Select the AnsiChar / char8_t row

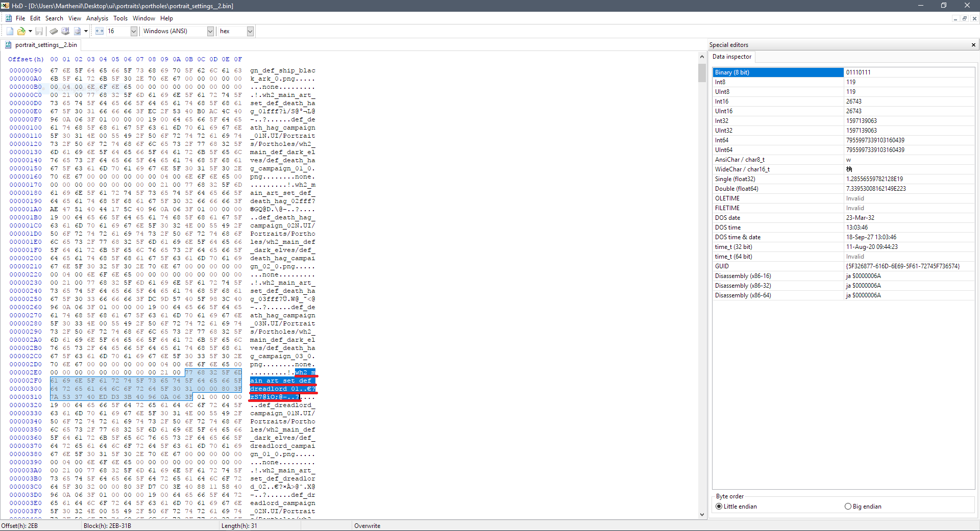843,160
